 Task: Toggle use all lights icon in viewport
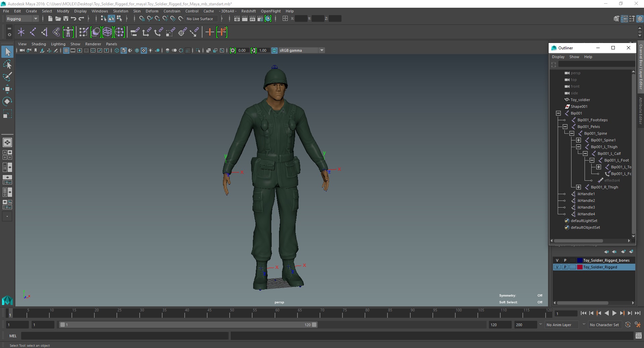point(150,50)
